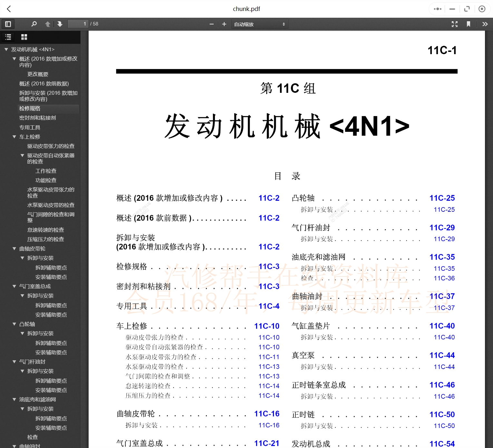Expand the more tools menu with double chevron
Screen dimensions: 493x448
(485, 24)
